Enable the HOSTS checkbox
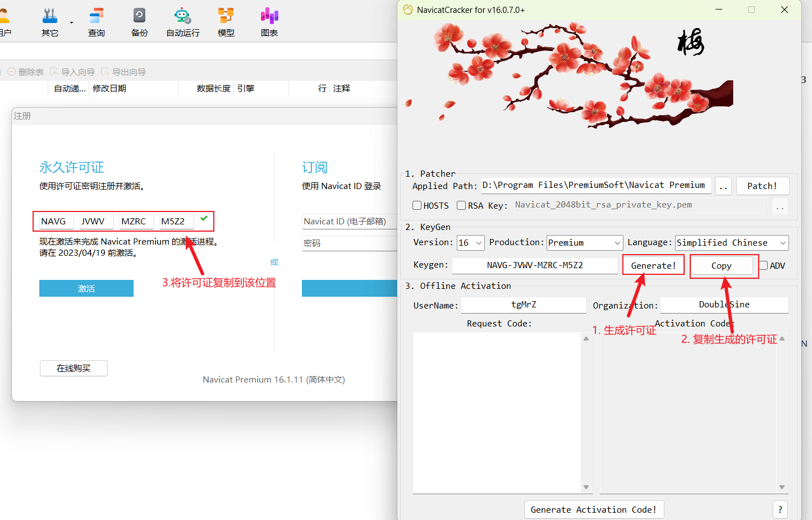The image size is (812, 520). (417, 205)
